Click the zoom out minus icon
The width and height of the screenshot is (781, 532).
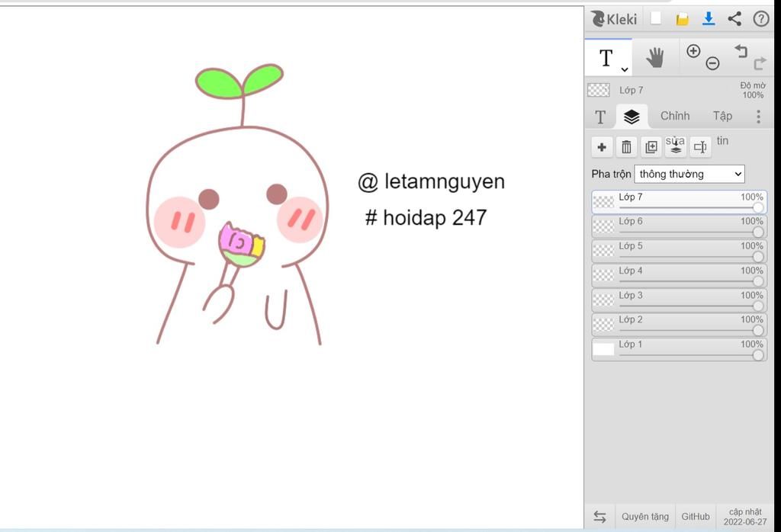click(x=712, y=63)
